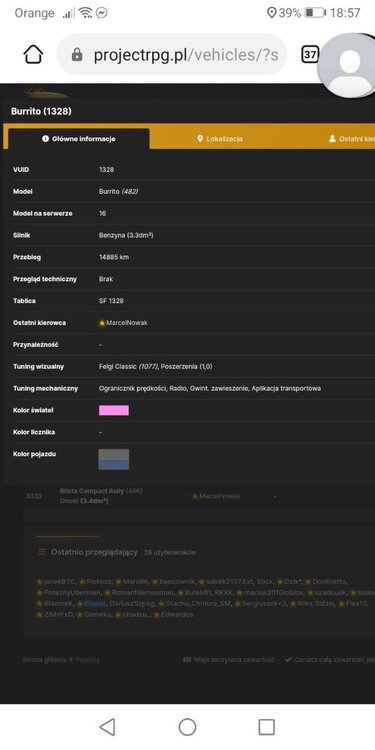Image resolution: width=375 pixels, height=750 pixels.
Task: Open Edwardos user profile link
Action: pyautogui.click(x=177, y=614)
